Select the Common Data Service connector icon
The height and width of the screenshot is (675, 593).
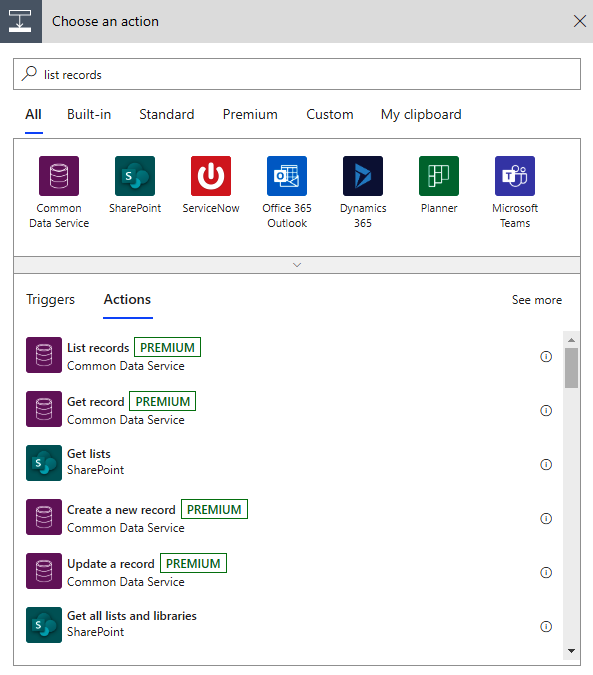(x=59, y=176)
